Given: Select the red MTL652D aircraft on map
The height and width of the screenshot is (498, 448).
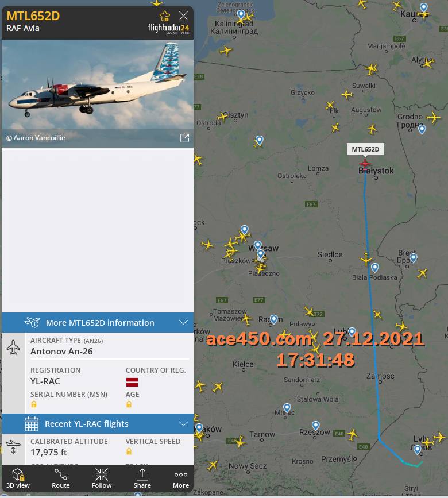Looking at the screenshot, I should point(365,164).
